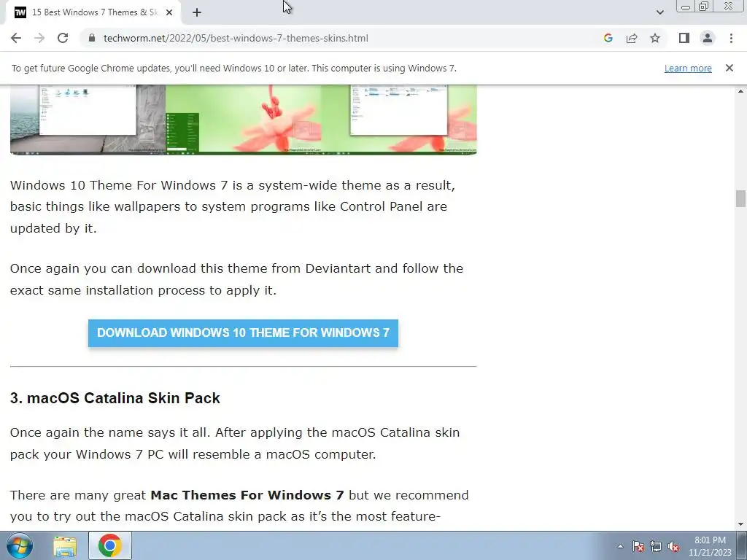Open the 'Learn more' link
Image resolution: width=747 pixels, height=560 pixels.
click(x=688, y=68)
